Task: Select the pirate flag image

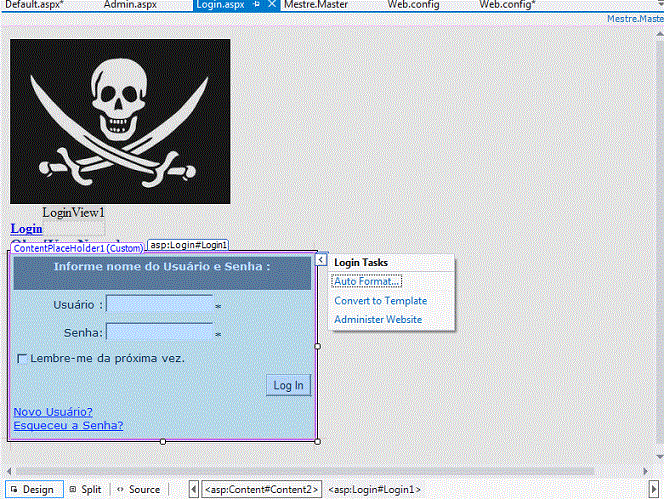Action: point(120,122)
